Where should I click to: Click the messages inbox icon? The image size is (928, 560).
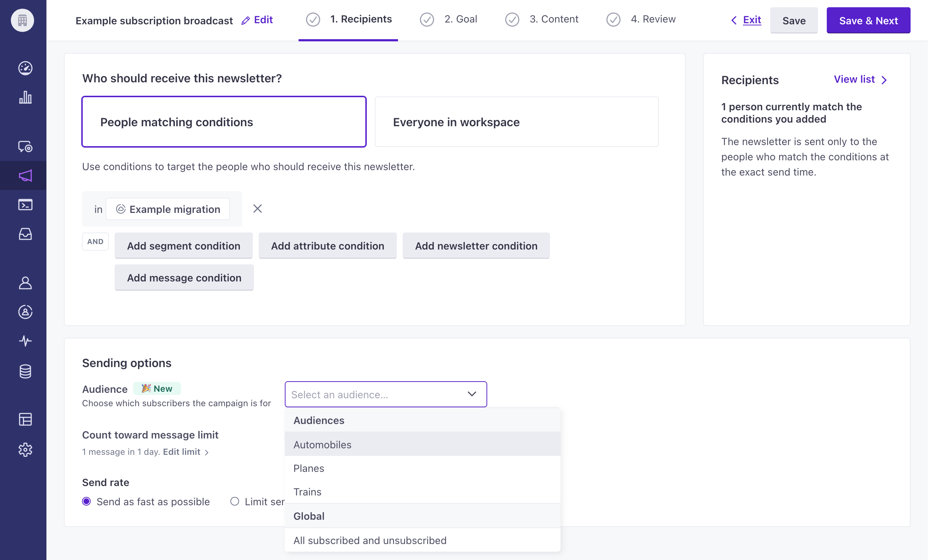[25, 233]
